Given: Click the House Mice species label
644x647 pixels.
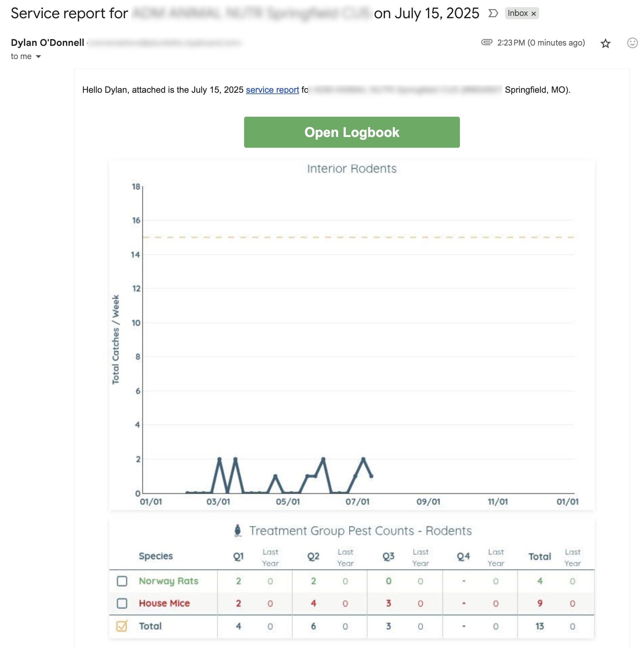Looking at the screenshot, I should pos(164,603).
